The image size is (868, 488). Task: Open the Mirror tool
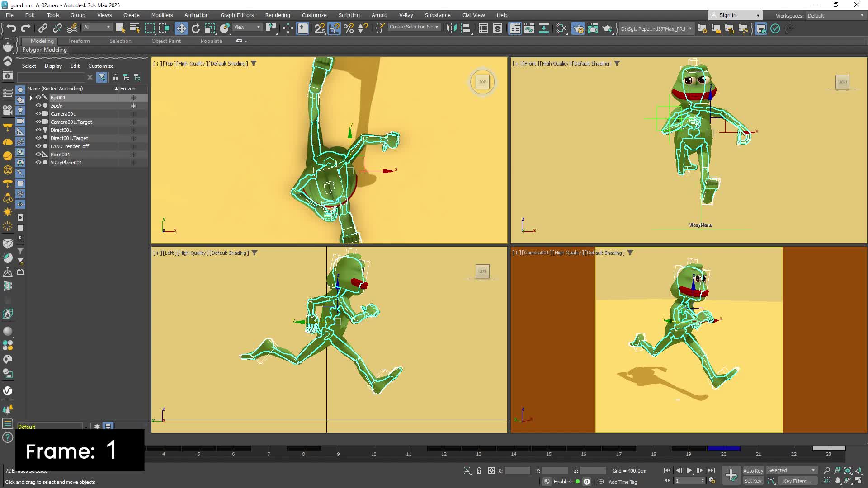[451, 28]
